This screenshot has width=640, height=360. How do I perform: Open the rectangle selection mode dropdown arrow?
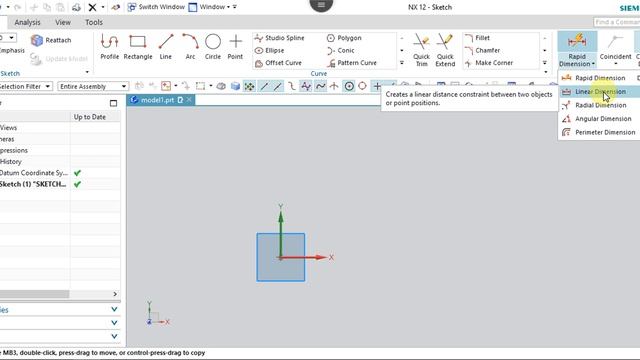(211, 86)
